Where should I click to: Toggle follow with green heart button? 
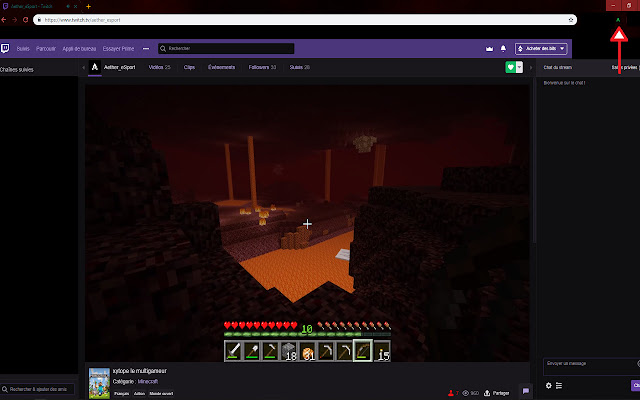(x=511, y=67)
